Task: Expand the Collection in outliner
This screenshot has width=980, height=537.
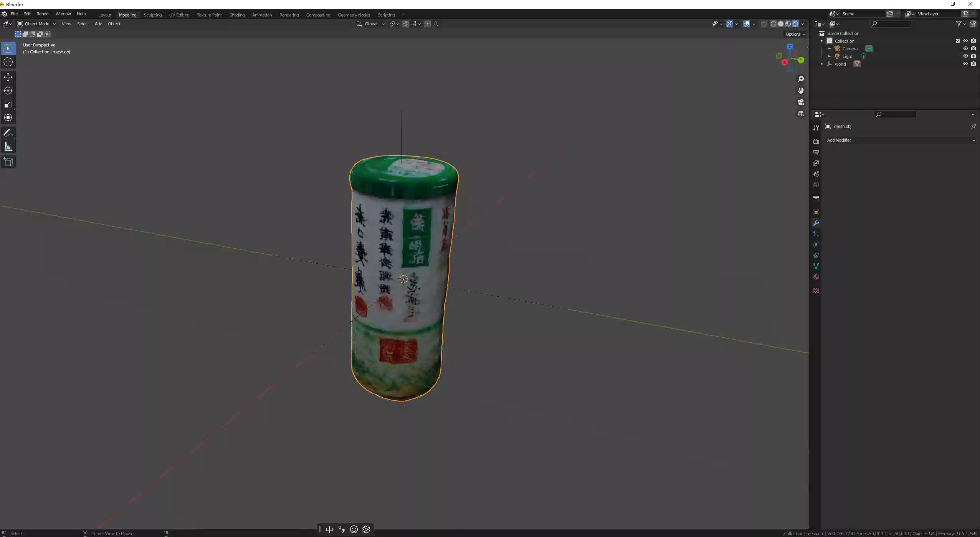Action: click(822, 41)
